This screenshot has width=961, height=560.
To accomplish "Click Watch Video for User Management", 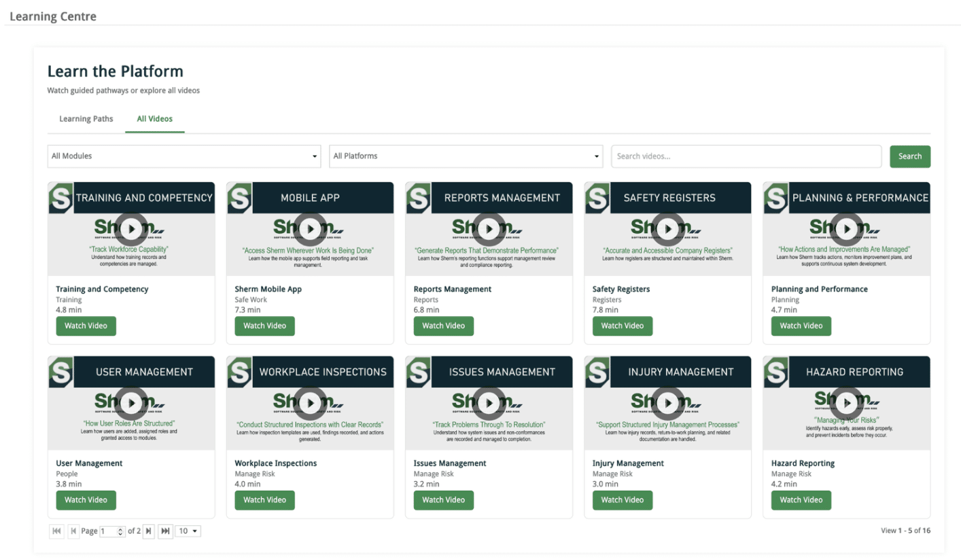I will click(x=86, y=500).
